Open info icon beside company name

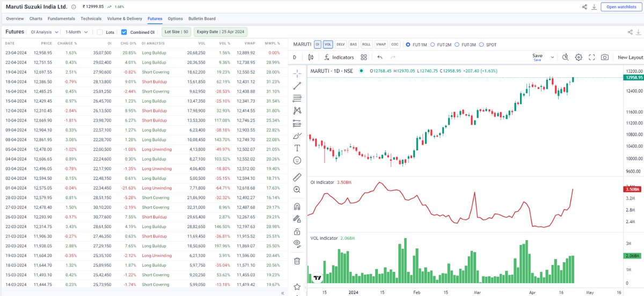(74, 7)
